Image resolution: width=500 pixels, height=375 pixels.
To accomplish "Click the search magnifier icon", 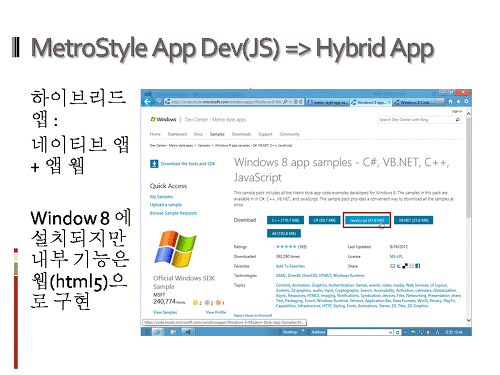I will click(x=458, y=119).
